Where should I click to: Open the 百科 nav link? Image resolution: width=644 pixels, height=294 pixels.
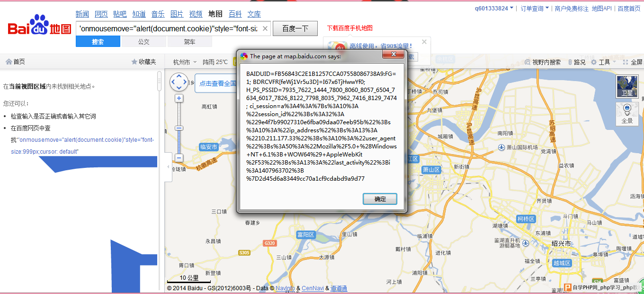pos(235,14)
